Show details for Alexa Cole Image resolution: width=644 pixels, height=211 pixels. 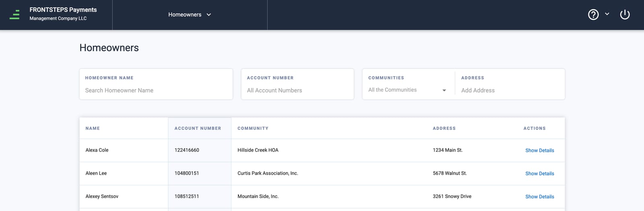tap(539, 150)
